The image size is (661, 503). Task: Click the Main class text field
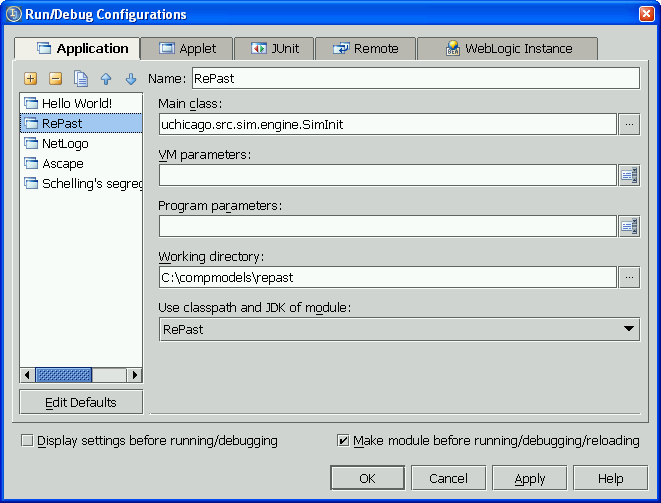[388, 124]
